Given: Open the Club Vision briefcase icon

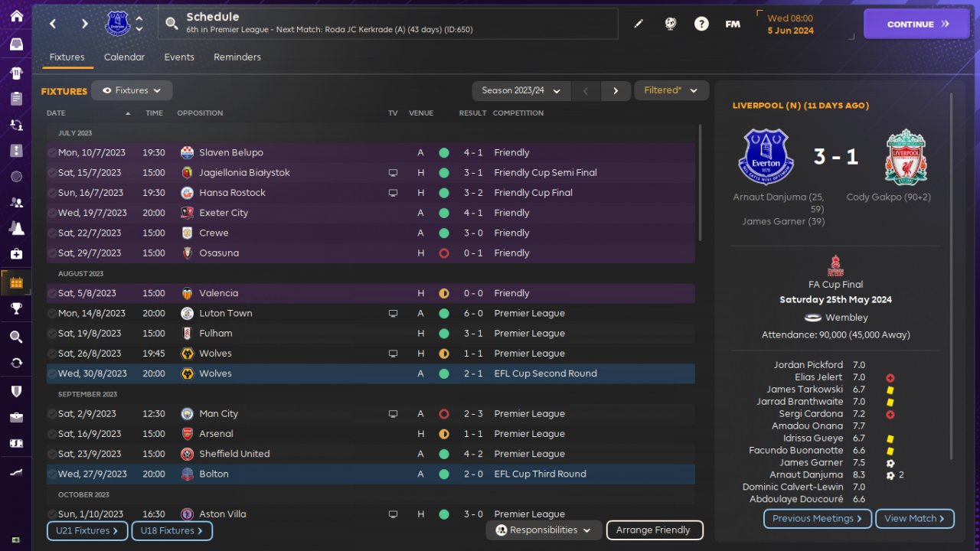Looking at the screenshot, I should tap(16, 418).
